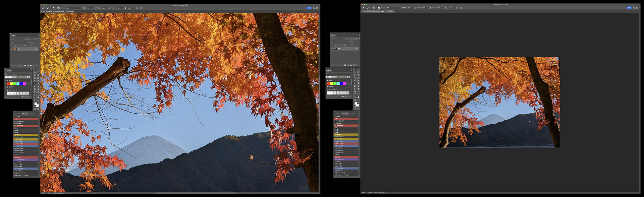Open smoothing options gear in left window
The image size is (644, 197).
coord(125,8)
